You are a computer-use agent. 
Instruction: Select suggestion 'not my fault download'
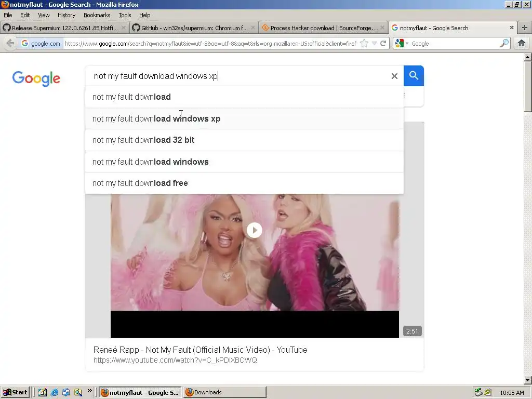244,97
